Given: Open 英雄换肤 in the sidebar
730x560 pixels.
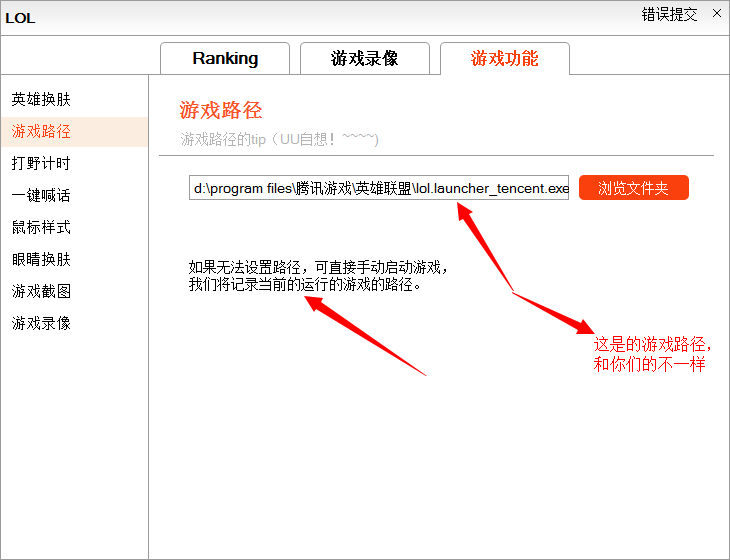Looking at the screenshot, I should point(41,100).
